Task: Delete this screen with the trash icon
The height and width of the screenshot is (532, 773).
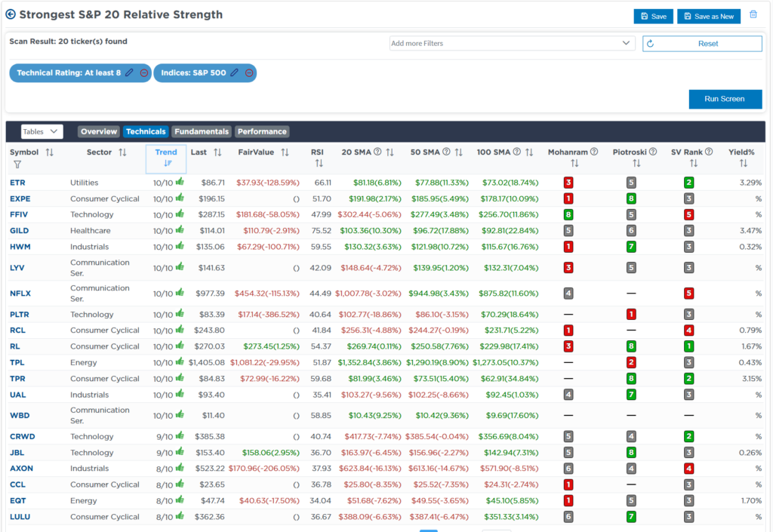Action: click(753, 15)
